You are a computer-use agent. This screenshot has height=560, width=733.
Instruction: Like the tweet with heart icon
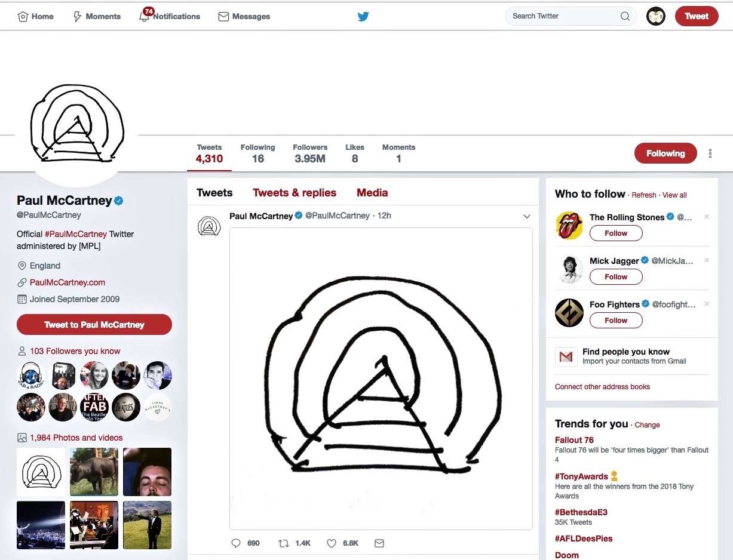click(332, 543)
